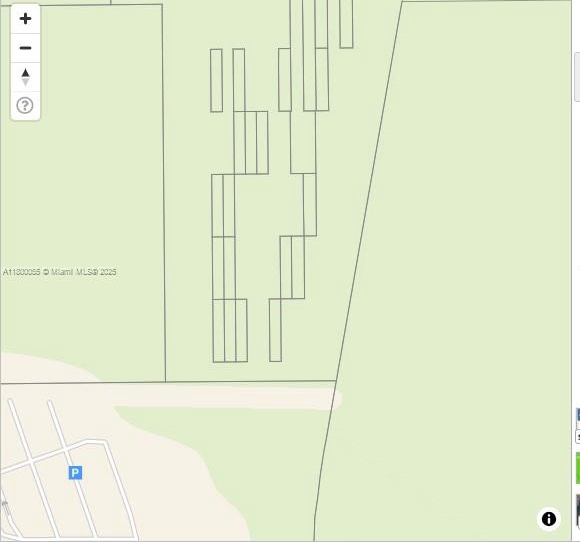Click the large green parcel beside the zoom controls
Viewport: 580px width, 542px height.
(85, 192)
